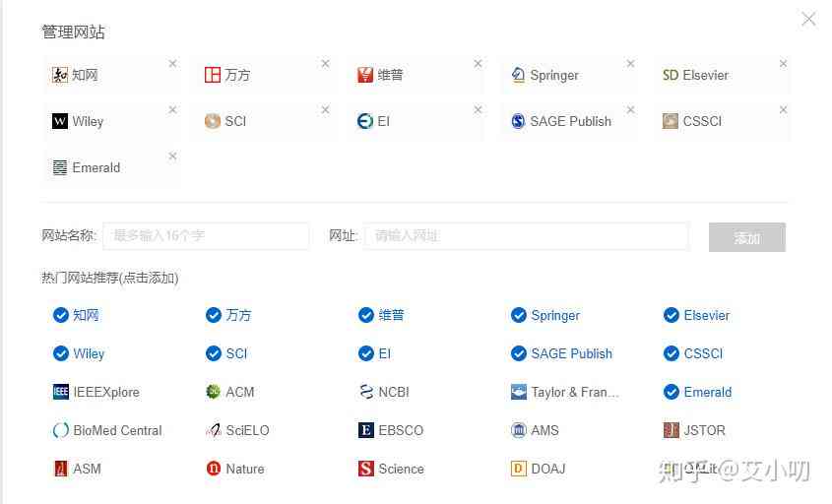The height and width of the screenshot is (504, 832).
Task: Add AMS via its round icon
Action: 519,430
